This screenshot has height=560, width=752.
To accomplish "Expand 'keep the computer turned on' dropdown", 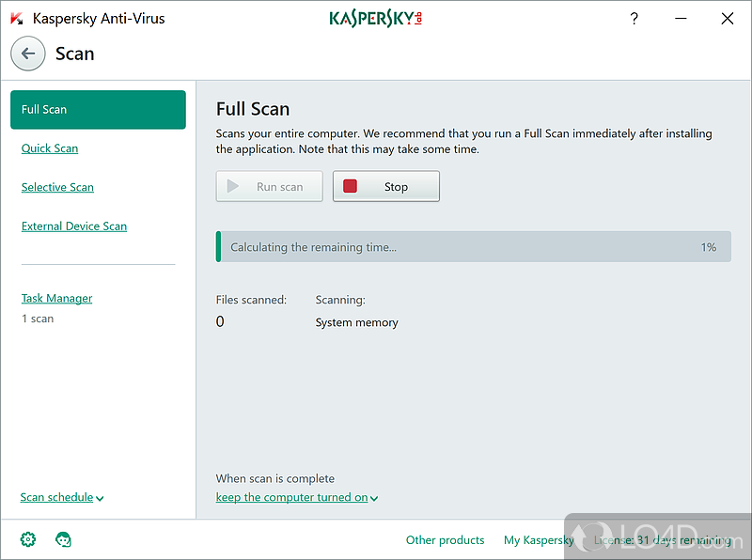I will click(x=296, y=497).
